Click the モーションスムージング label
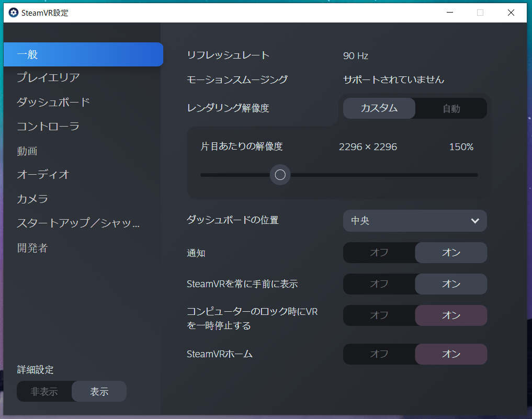 237,80
